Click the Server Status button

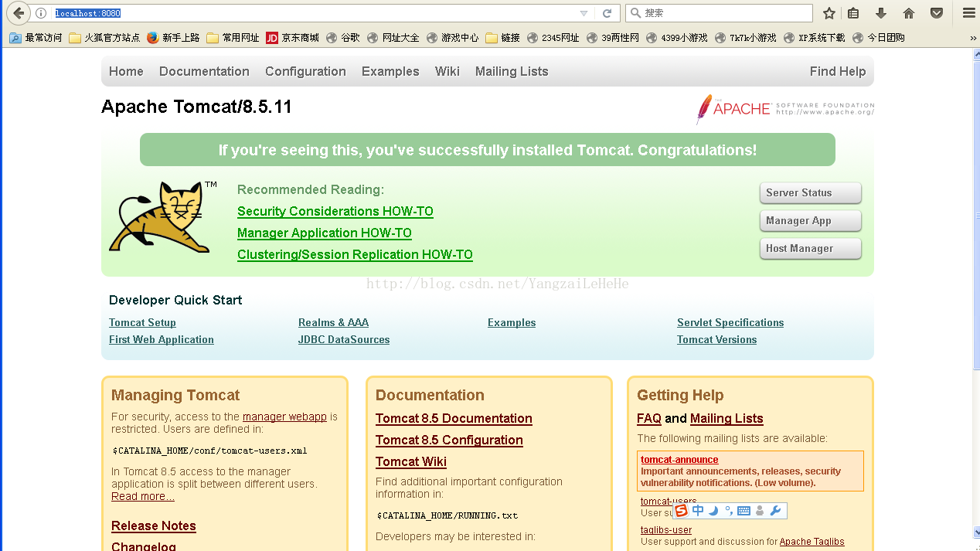pyautogui.click(x=811, y=193)
